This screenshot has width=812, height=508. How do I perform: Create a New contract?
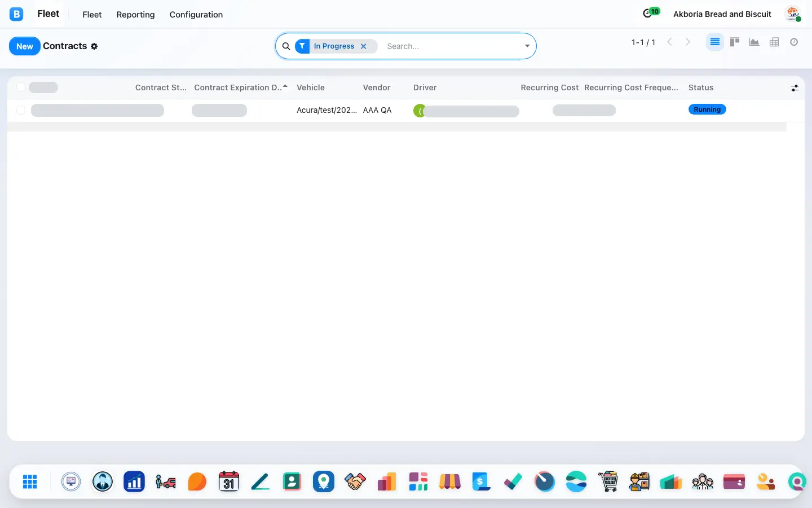pyautogui.click(x=25, y=46)
